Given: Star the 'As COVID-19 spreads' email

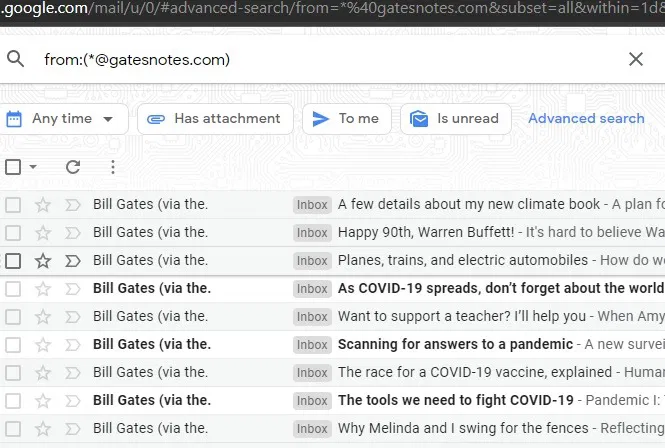Looking at the screenshot, I should [x=43, y=289].
